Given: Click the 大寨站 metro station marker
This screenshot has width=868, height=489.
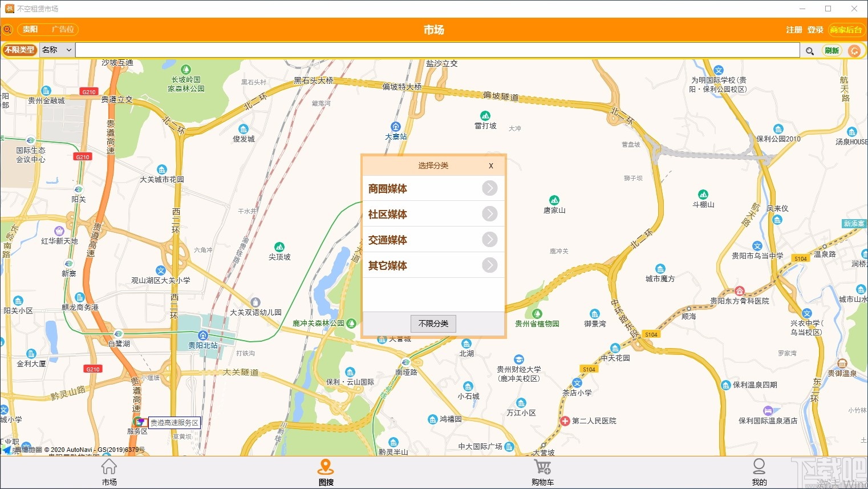Looking at the screenshot, I should 396,127.
